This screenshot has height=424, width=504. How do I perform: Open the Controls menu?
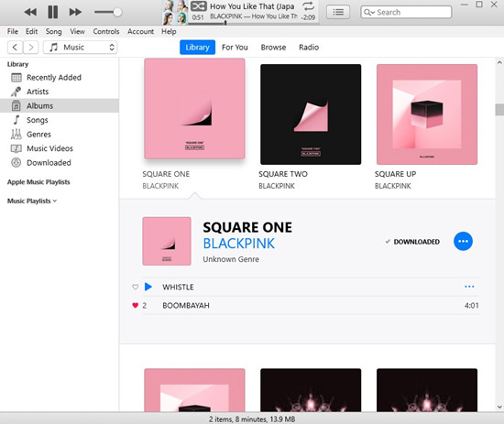[x=106, y=31]
